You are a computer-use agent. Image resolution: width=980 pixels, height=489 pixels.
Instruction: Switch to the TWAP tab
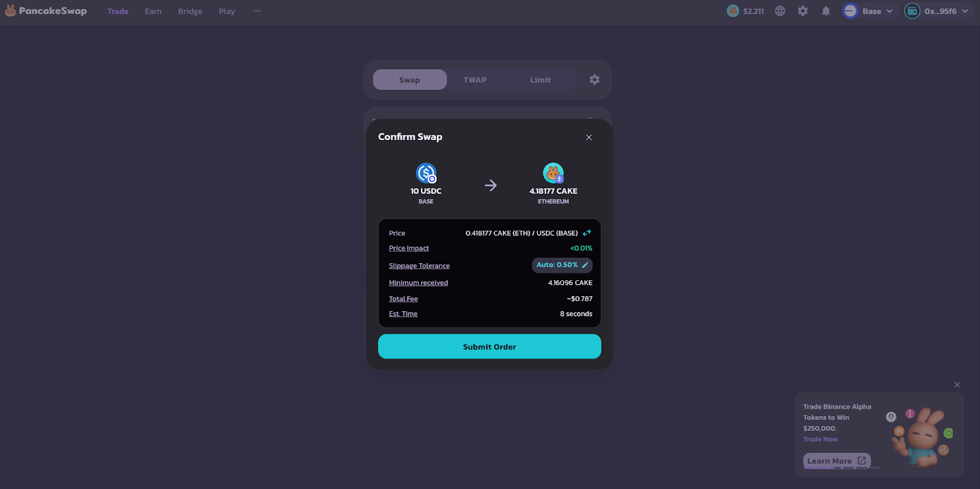tap(475, 80)
